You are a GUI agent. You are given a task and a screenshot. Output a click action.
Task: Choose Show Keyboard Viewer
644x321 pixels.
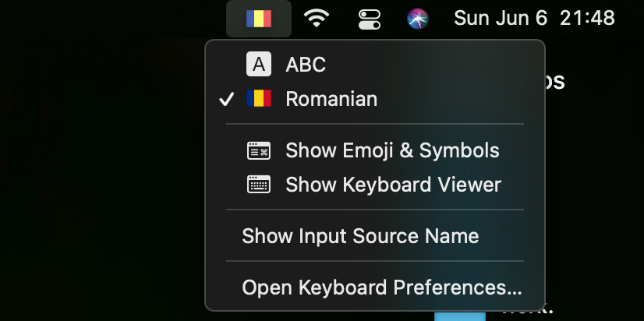click(x=393, y=185)
